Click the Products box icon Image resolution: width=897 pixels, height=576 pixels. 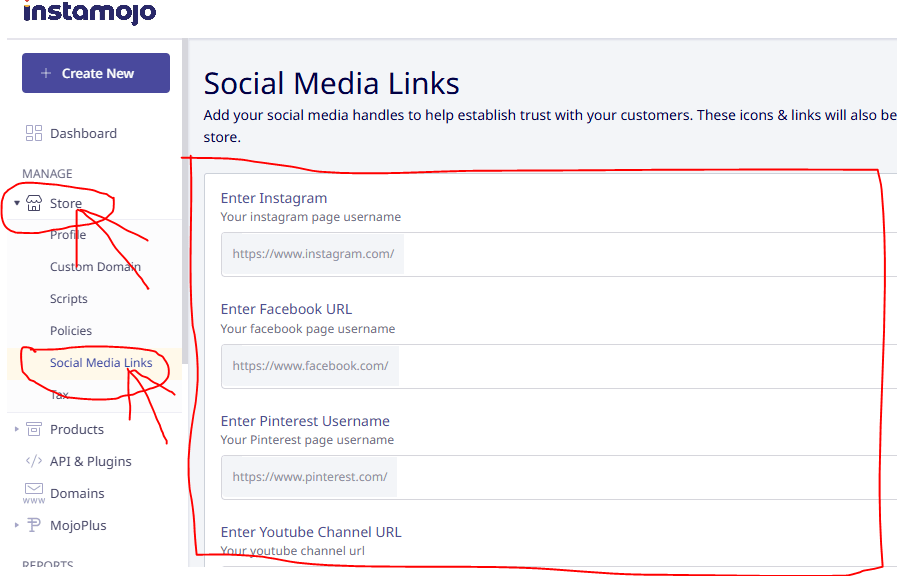point(34,429)
